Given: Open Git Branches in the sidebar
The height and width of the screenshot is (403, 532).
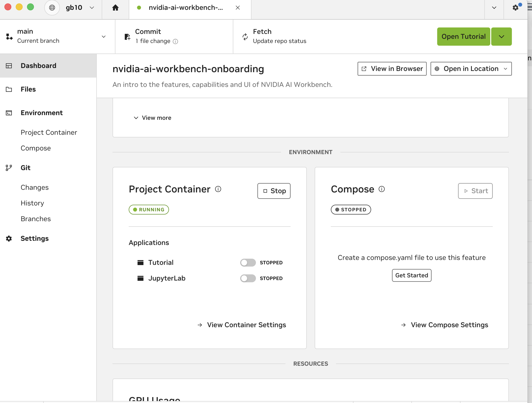Looking at the screenshot, I should point(36,219).
